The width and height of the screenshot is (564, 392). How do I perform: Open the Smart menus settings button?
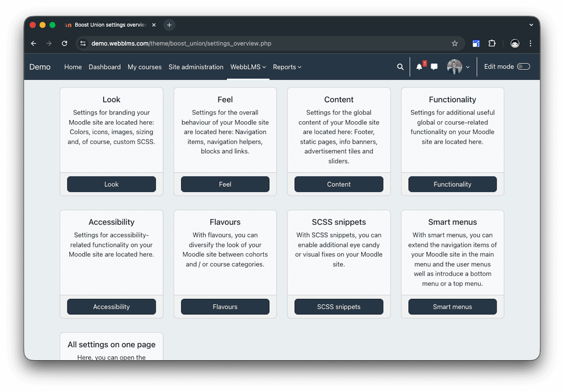tap(452, 306)
